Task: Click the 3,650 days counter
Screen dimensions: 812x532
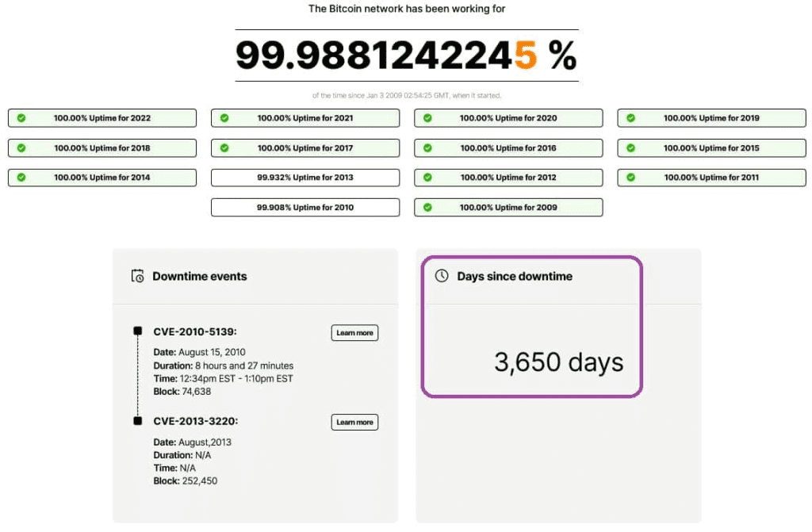Action: (x=559, y=362)
